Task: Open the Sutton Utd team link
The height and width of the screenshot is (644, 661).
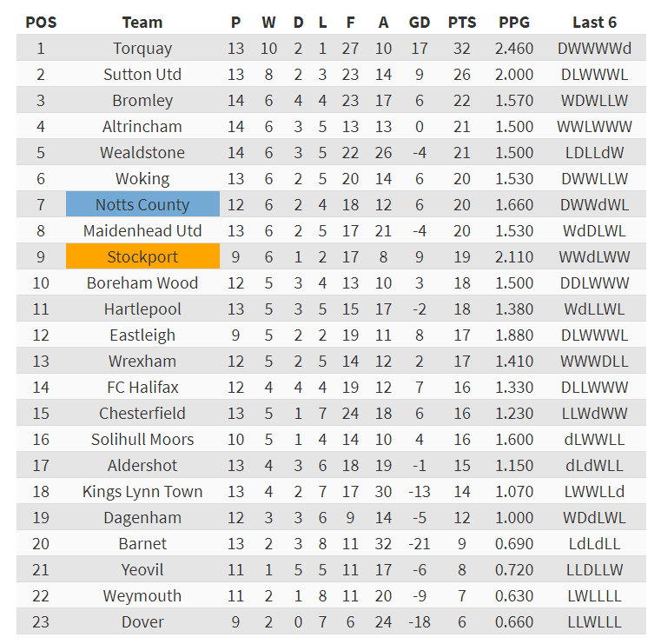Action: coord(142,75)
